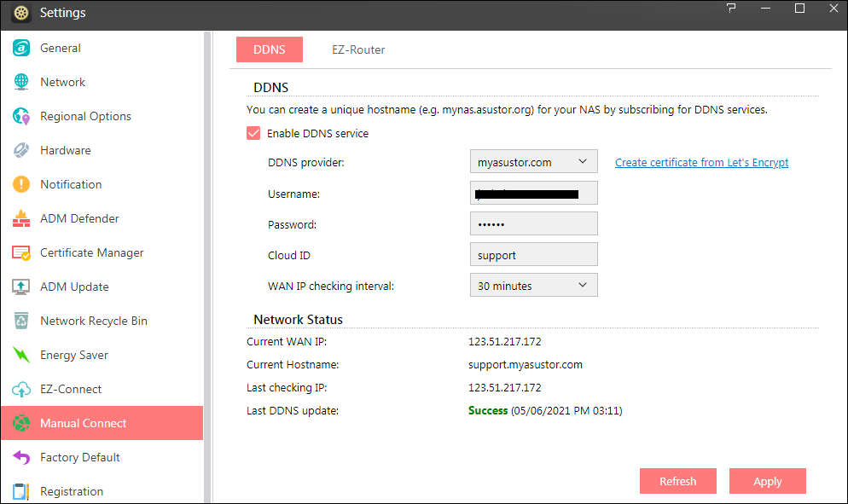Expand the WAN IP checking interval dropdown

tap(534, 285)
